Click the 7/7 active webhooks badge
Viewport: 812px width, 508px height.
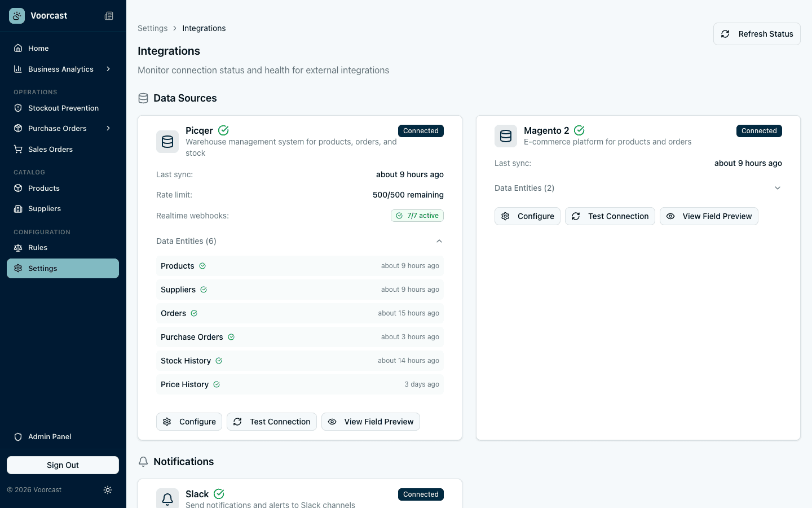[x=417, y=216]
